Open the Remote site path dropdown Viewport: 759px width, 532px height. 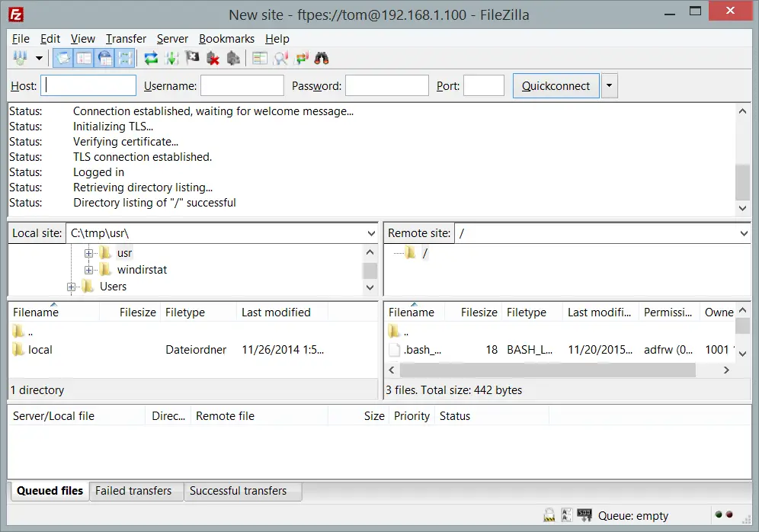pos(744,233)
